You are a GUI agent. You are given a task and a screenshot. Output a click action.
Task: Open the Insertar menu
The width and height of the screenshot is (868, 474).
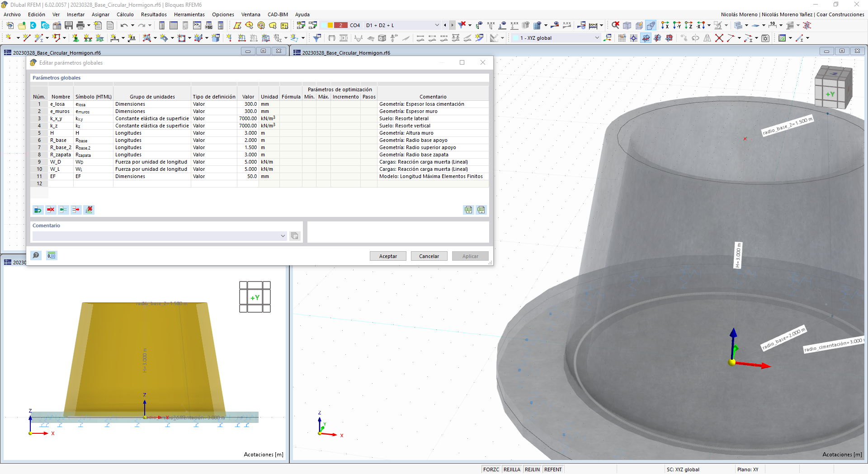coord(75,14)
